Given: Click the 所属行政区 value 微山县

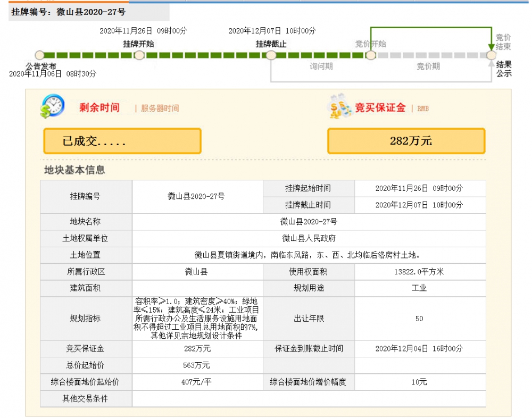Looking at the screenshot, I should tap(197, 271).
